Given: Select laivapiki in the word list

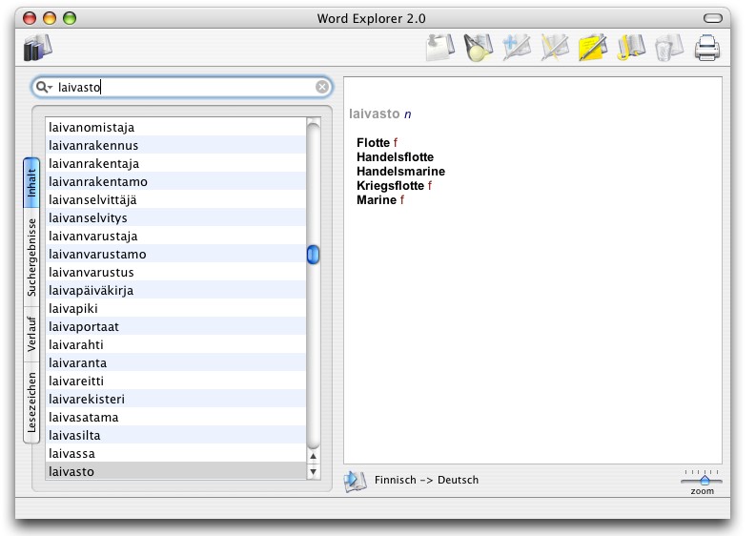Looking at the screenshot, I should 176,308.
